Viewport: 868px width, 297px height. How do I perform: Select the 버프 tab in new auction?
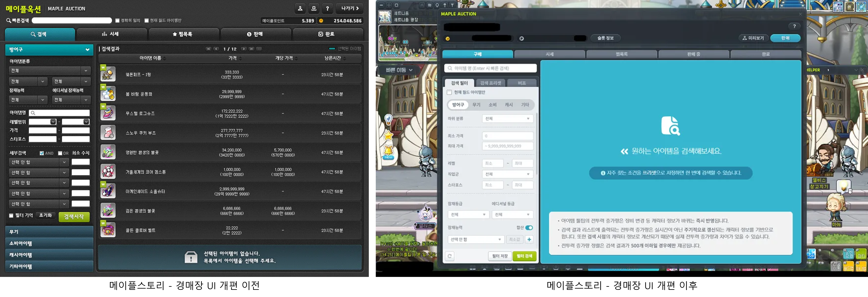pos(522,83)
